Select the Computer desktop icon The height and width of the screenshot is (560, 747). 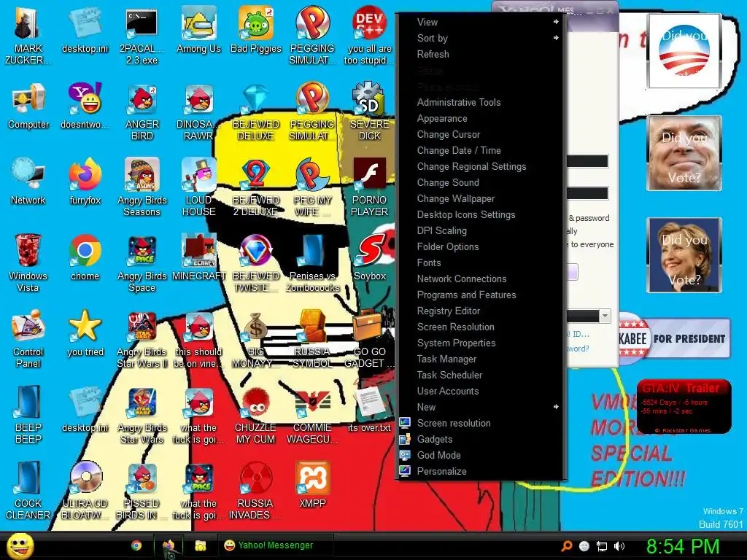(x=28, y=106)
